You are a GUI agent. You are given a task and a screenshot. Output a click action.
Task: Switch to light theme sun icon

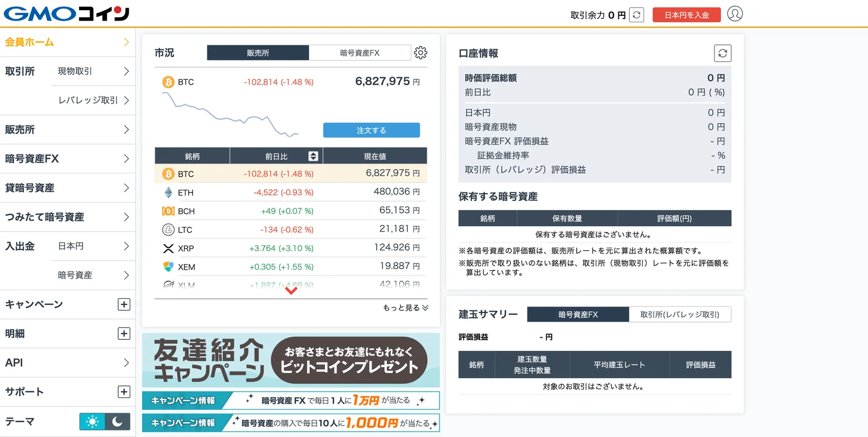pos(92,421)
